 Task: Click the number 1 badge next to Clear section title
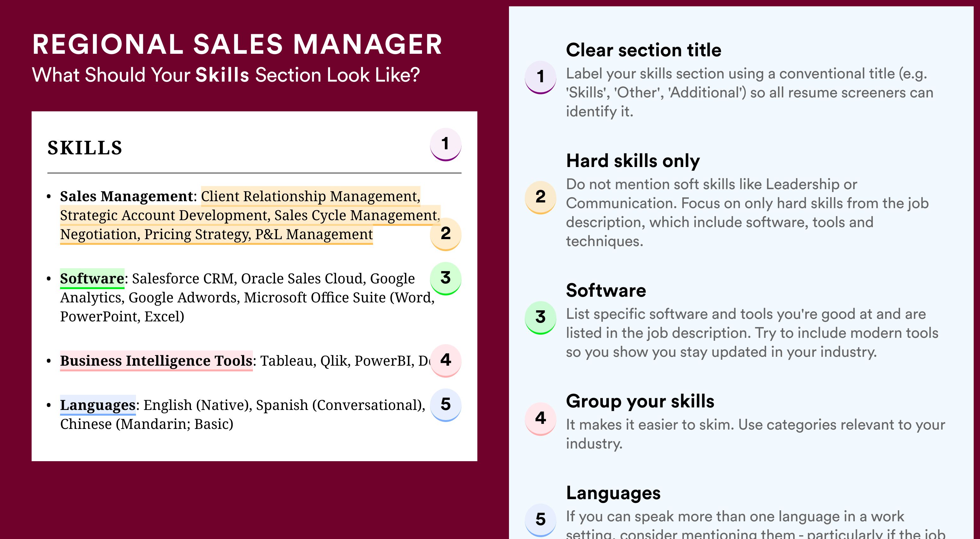(x=541, y=77)
